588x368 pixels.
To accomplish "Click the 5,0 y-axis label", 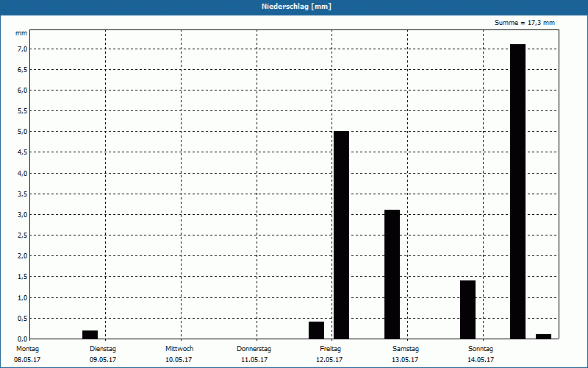I will (x=23, y=132).
